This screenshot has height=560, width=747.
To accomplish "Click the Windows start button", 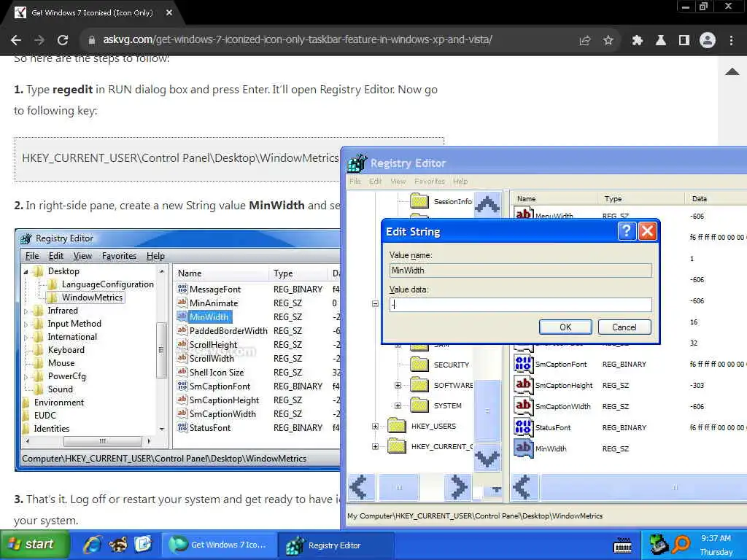I will point(35,544).
